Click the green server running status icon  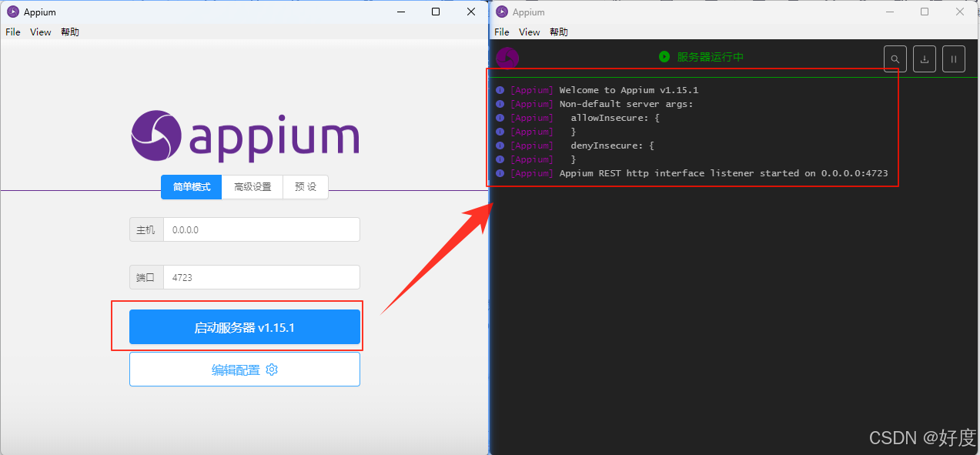coord(664,57)
